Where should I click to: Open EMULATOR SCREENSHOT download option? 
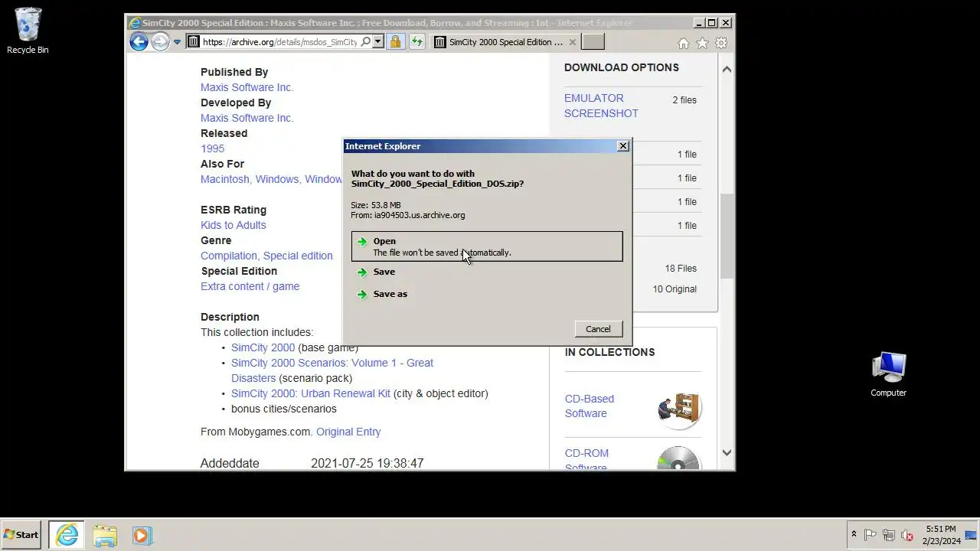[601, 106]
